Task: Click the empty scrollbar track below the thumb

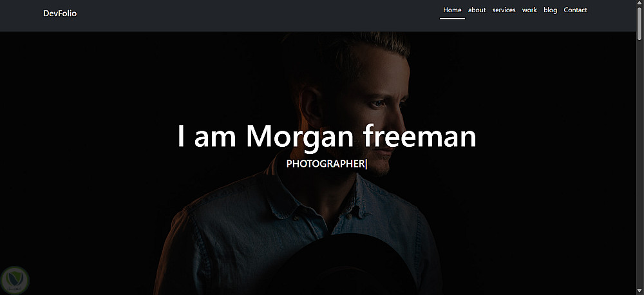Action: coord(640,164)
